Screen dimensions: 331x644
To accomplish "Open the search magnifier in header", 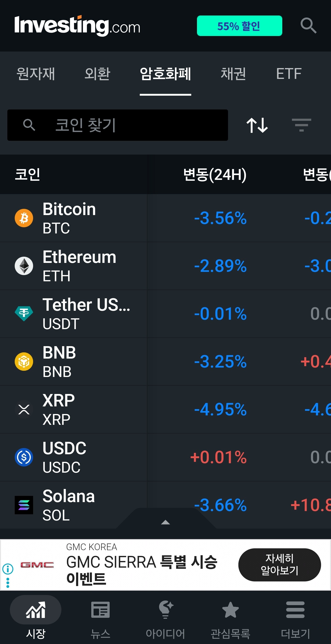I will tap(308, 26).
